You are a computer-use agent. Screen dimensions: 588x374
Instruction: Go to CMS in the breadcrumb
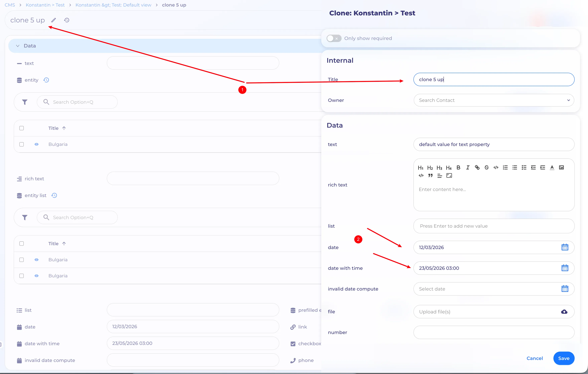(x=10, y=5)
